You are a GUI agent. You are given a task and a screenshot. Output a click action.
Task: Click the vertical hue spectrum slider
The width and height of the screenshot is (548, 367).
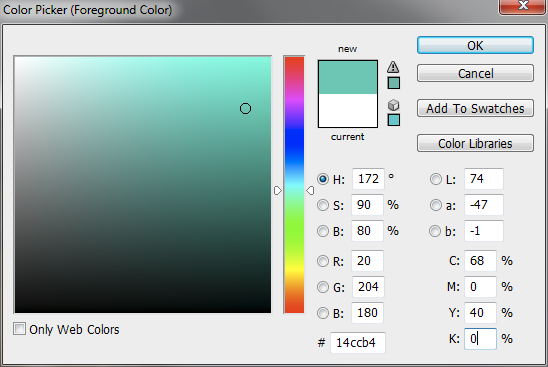click(x=294, y=185)
